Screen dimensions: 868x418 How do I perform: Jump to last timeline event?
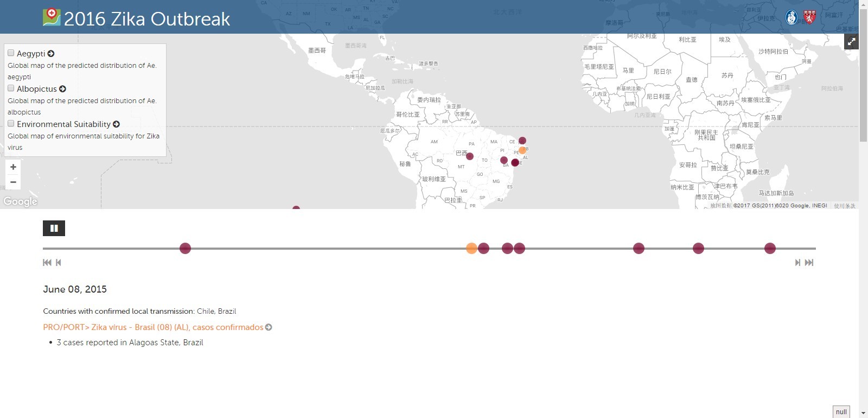click(x=809, y=263)
